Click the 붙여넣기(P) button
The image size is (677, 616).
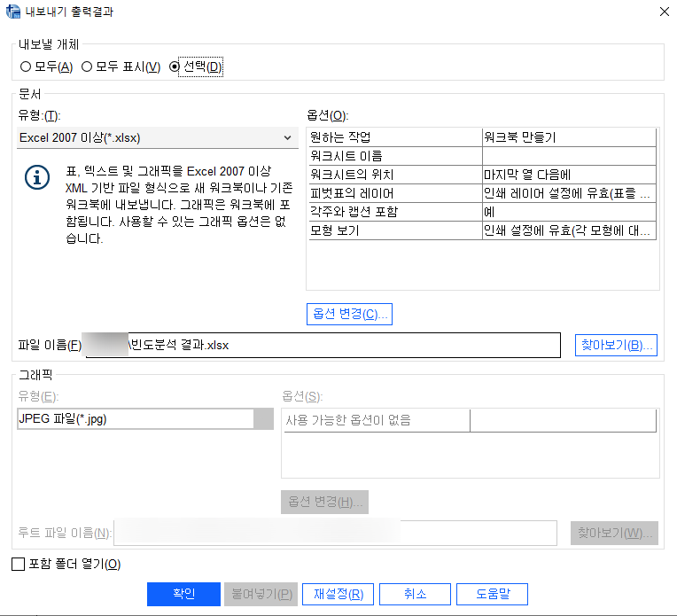[261, 594]
